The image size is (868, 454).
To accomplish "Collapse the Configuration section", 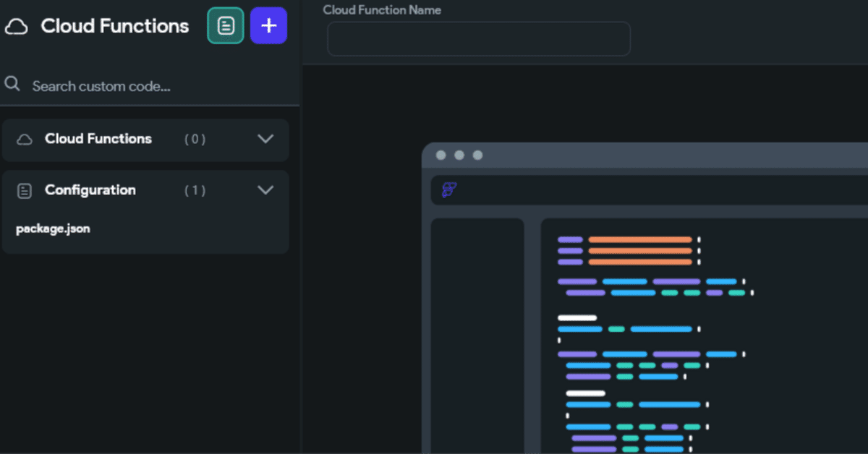I will point(265,190).
